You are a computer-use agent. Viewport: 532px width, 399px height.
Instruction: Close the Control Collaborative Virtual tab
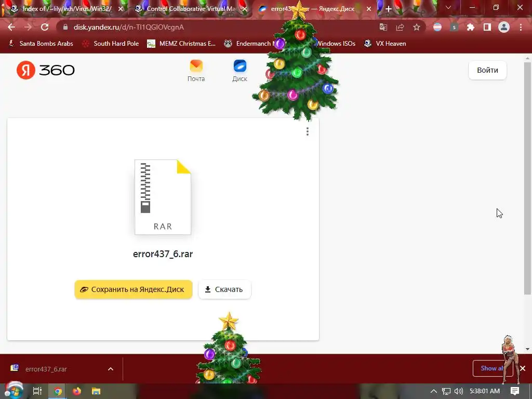click(245, 9)
